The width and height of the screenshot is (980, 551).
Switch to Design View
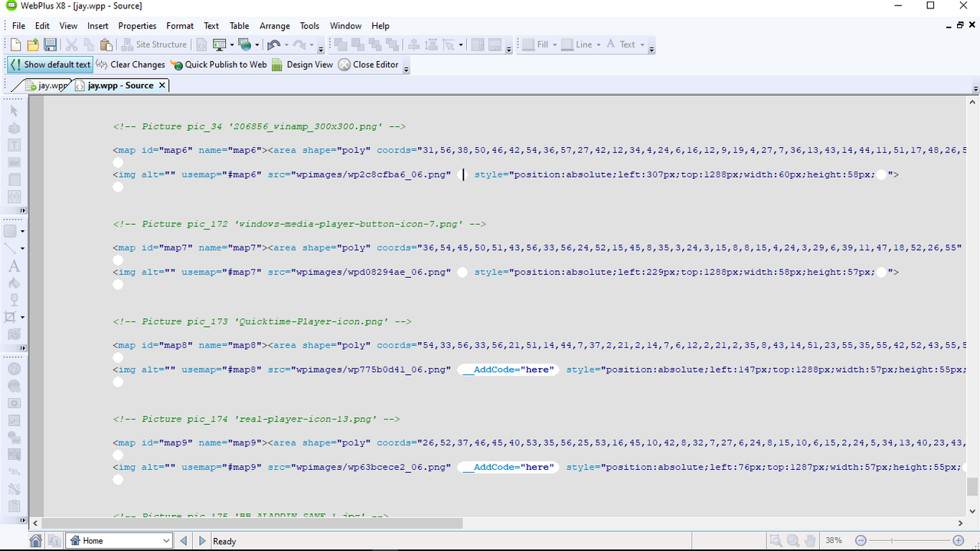point(302,65)
